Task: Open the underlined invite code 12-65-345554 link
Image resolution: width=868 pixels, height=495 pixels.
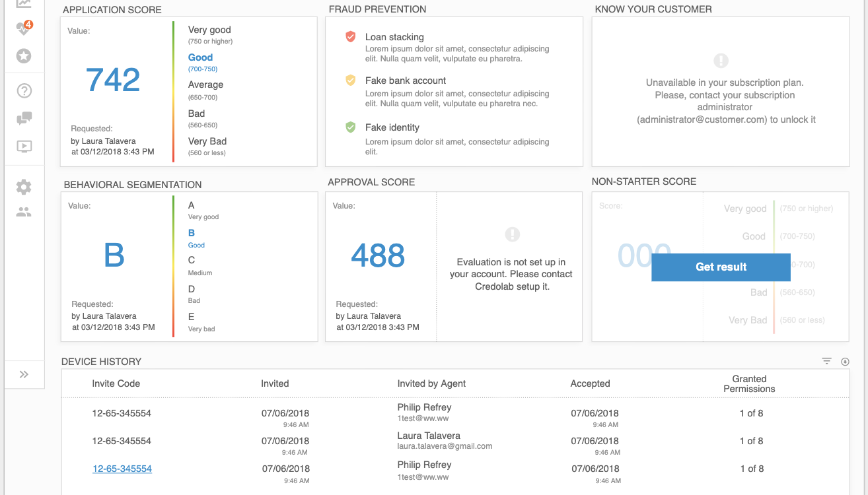Action: pyautogui.click(x=122, y=469)
